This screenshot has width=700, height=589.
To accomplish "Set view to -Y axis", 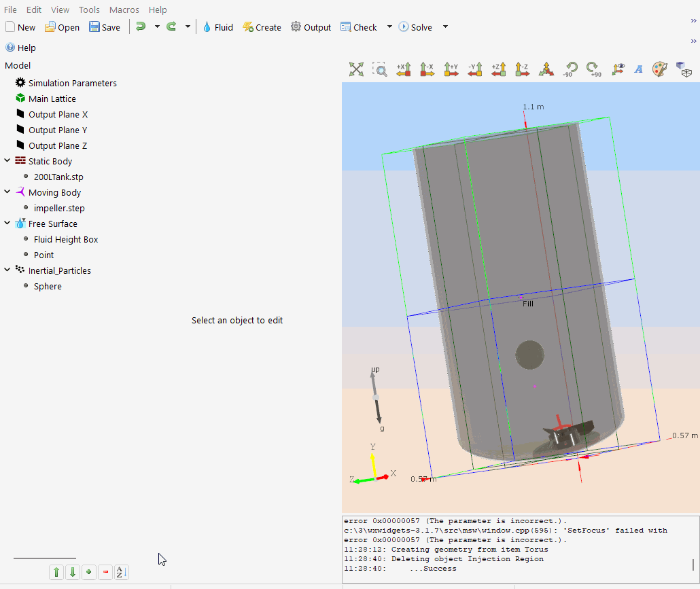I will click(475, 69).
